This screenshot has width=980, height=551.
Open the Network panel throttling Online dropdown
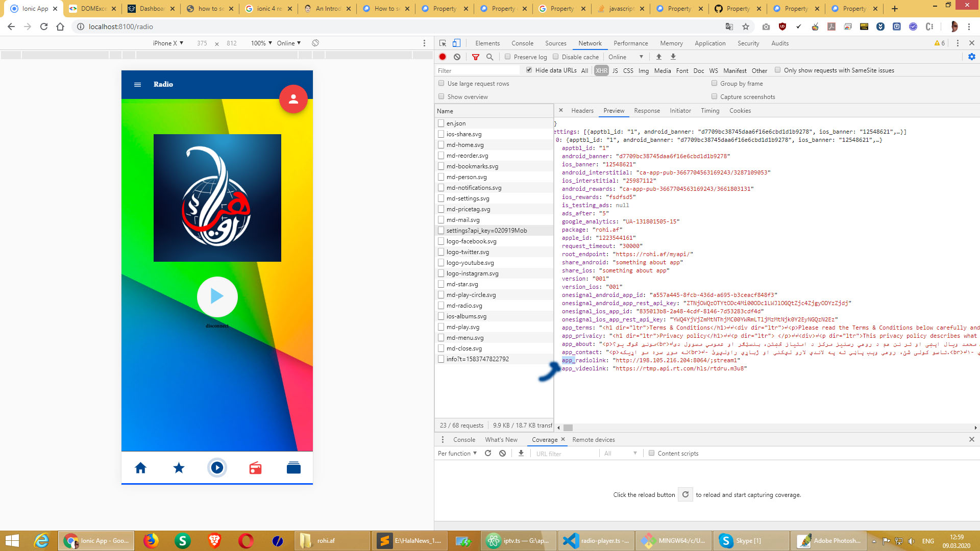(626, 57)
